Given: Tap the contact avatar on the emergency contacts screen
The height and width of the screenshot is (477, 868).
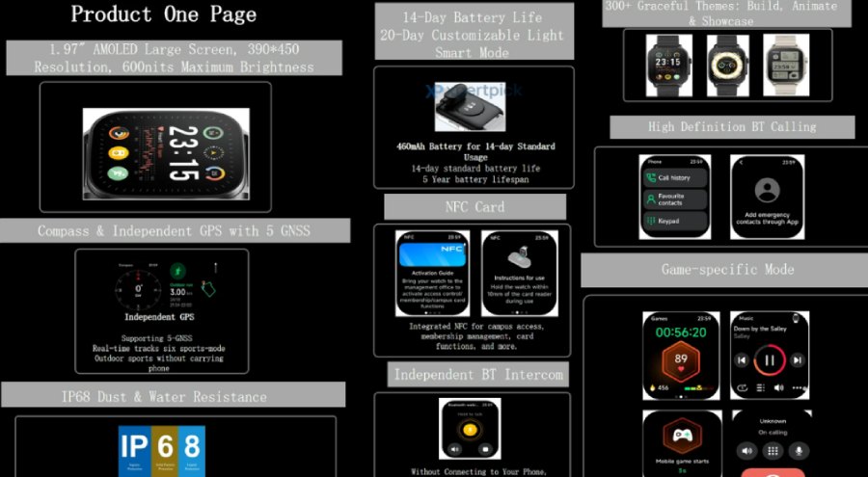Looking at the screenshot, I should (767, 189).
